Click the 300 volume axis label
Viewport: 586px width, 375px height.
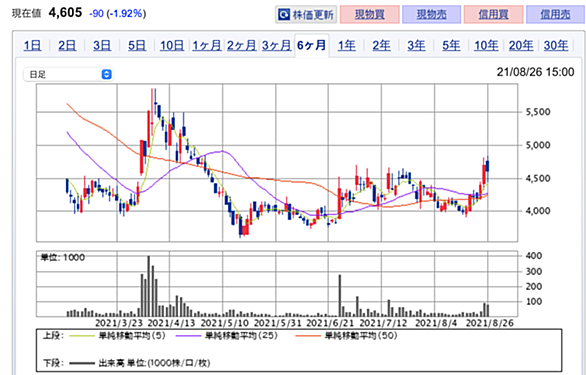point(534,271)
